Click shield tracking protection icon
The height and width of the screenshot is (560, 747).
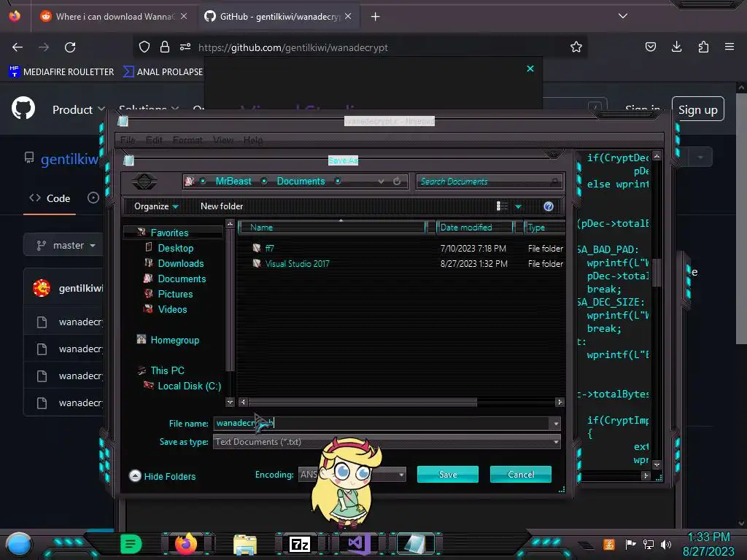tap(144, 47)
